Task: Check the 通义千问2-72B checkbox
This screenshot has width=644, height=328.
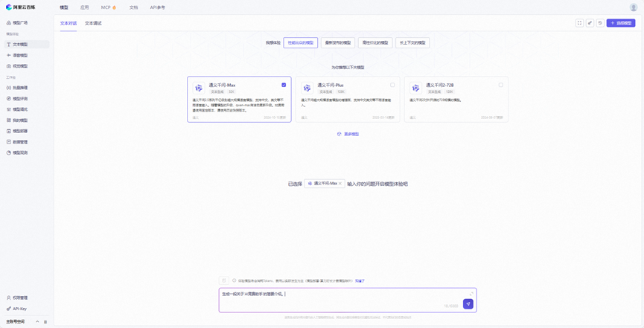Action: click(500, 85)
